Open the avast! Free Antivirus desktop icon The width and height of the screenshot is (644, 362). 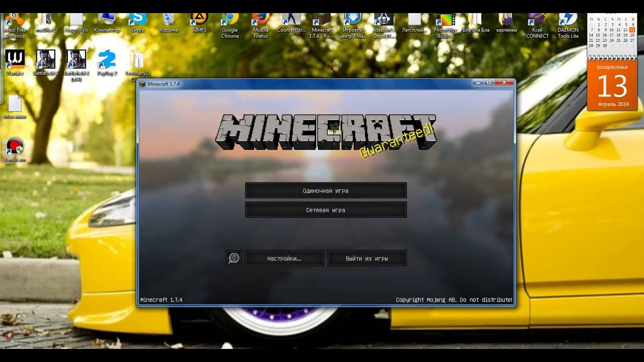[15, 26]
